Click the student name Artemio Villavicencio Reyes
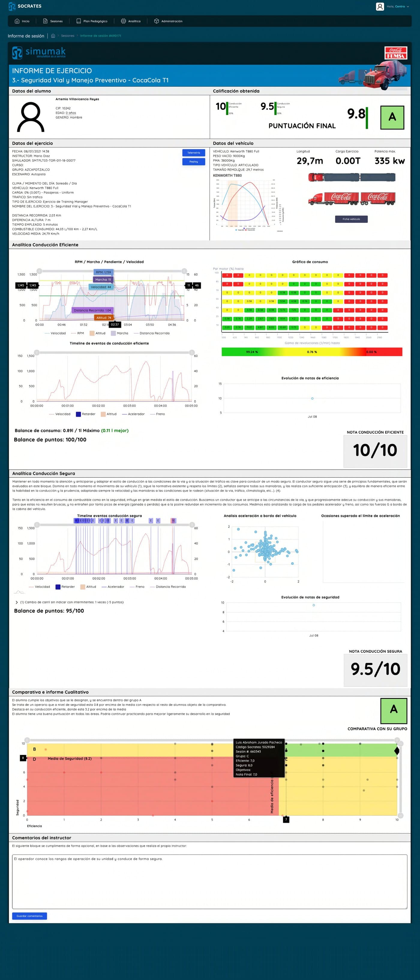Viewport: 420px width, 980px height. 77,99
